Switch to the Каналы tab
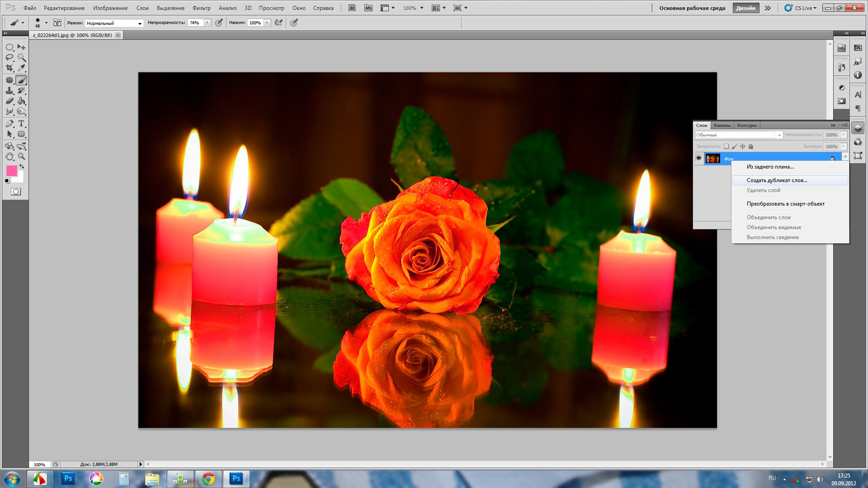The image size is (868, 488). click(722, 126)
